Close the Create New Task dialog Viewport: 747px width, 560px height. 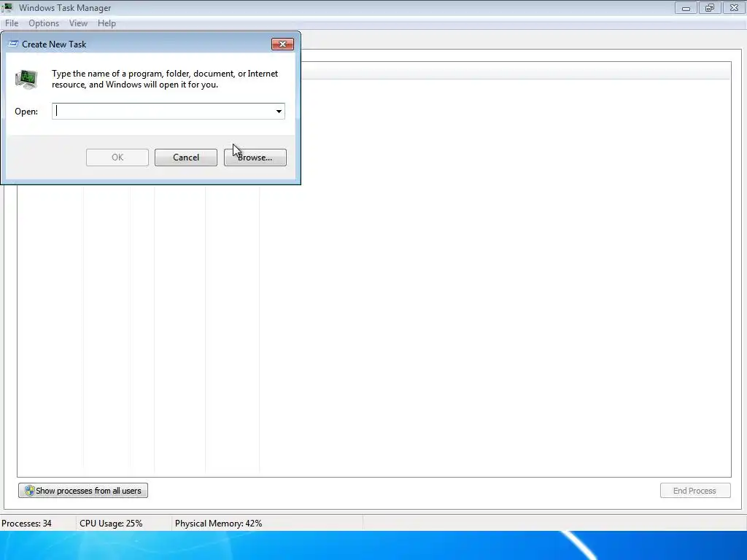coord(282,44)
